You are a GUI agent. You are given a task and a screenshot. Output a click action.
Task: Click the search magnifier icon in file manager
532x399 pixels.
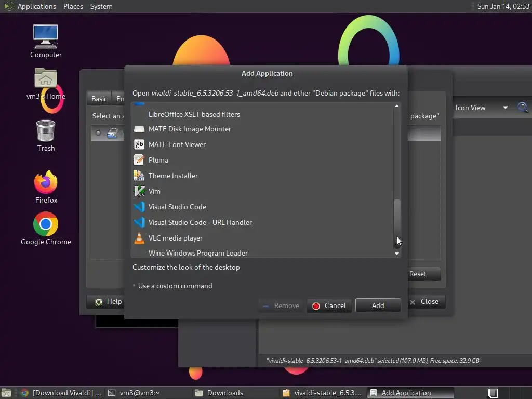tap(523, 108)
